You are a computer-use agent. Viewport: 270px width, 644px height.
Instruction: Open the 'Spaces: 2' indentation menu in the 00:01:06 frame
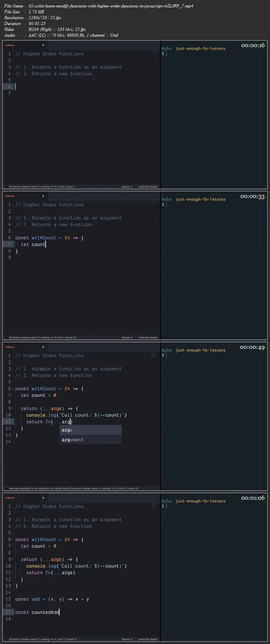click(127, 639)
